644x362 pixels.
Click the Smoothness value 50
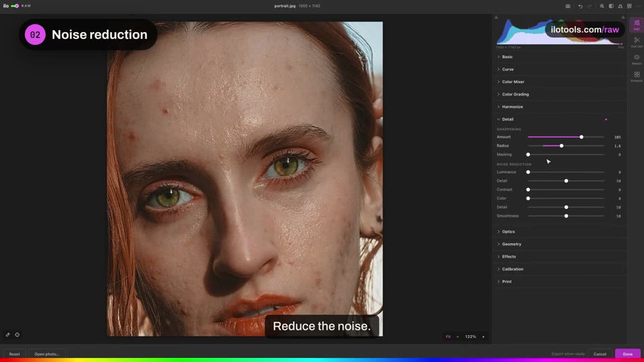pyautogui.click(x=618, y=217)
